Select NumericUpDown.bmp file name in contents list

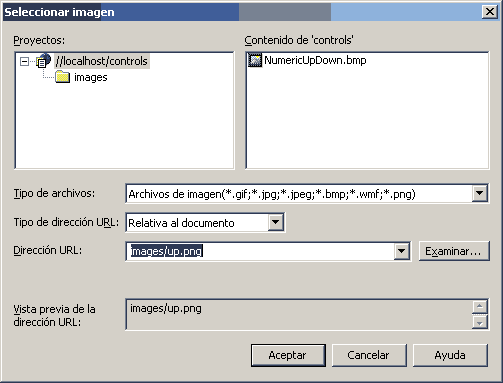pyautogui.click(x=315, y=60)
